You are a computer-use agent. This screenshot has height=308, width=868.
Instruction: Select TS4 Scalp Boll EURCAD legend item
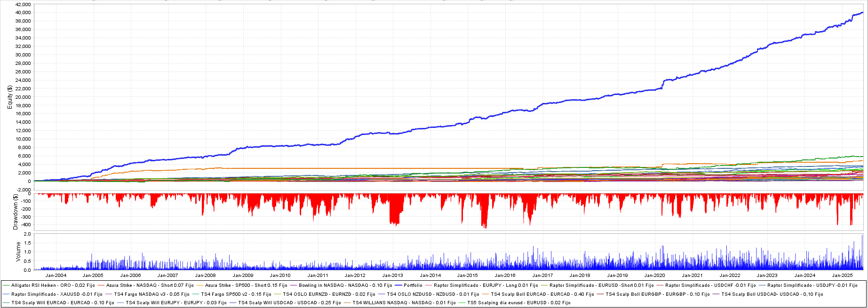point(542,294)
